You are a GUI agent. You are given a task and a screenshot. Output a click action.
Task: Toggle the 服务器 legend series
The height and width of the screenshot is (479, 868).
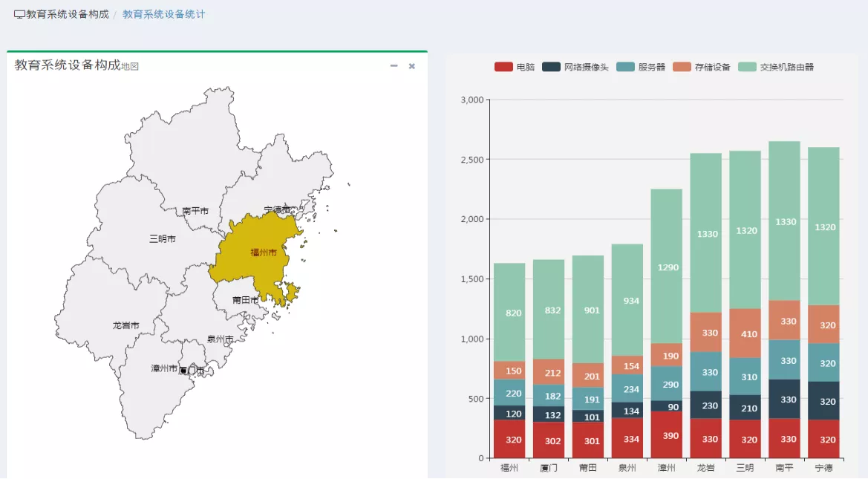(641, 67)
